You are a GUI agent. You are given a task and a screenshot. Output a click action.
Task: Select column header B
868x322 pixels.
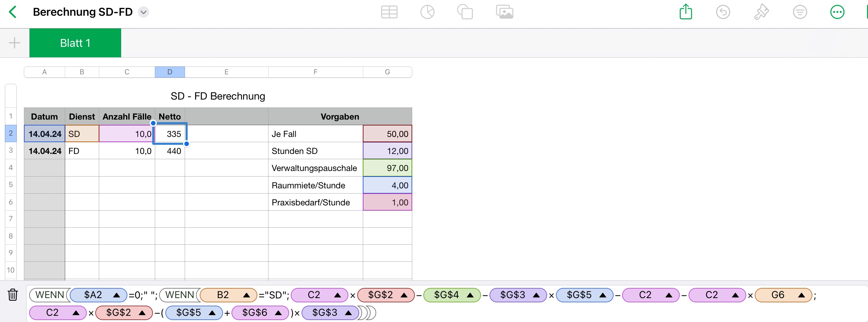click(x=82, y=72)
